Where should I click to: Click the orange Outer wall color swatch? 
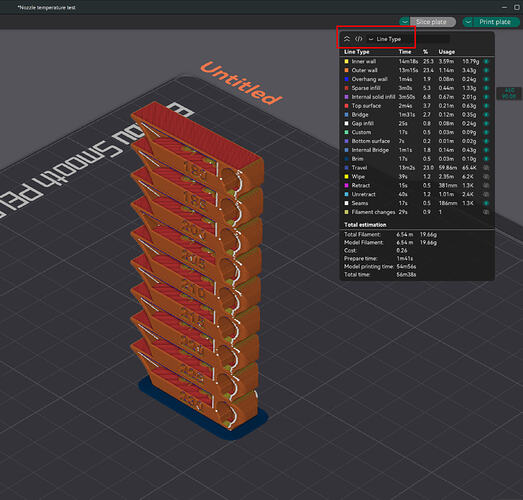(x=346, y=70)
